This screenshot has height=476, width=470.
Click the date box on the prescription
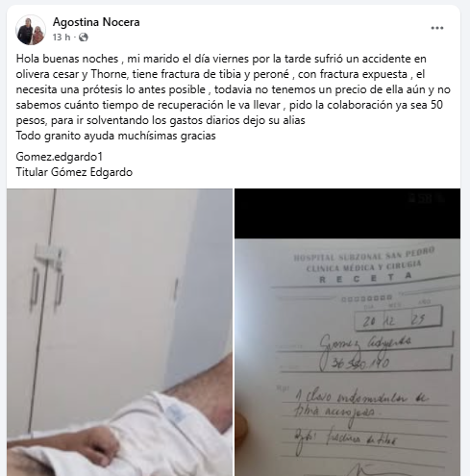pyautogui.click(x=398, y=318)
